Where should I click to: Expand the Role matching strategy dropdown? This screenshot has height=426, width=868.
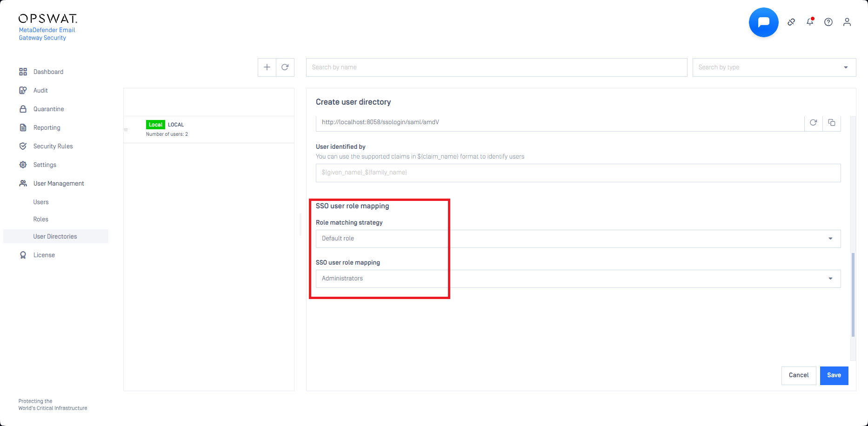[x=578, y=239]
